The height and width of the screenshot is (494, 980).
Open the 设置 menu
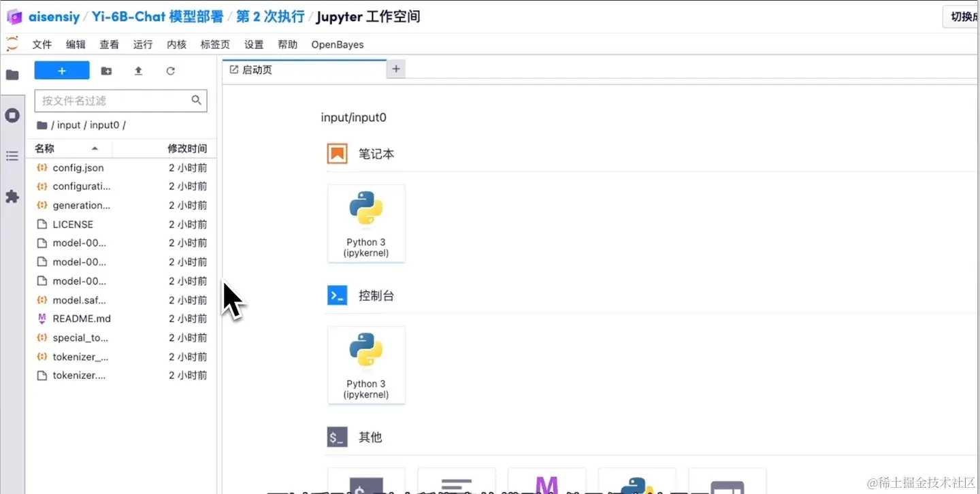coord(254,44)
